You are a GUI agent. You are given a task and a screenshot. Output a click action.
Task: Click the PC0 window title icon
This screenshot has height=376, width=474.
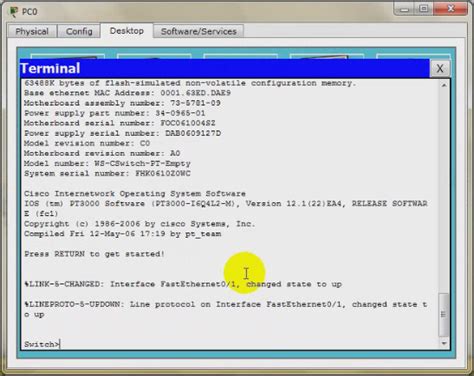click(x=14, y=12)
